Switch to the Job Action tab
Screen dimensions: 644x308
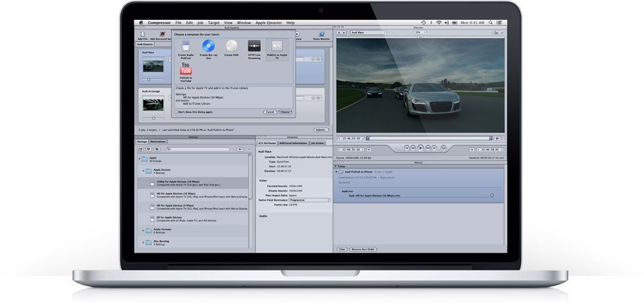tap(317, 143)
